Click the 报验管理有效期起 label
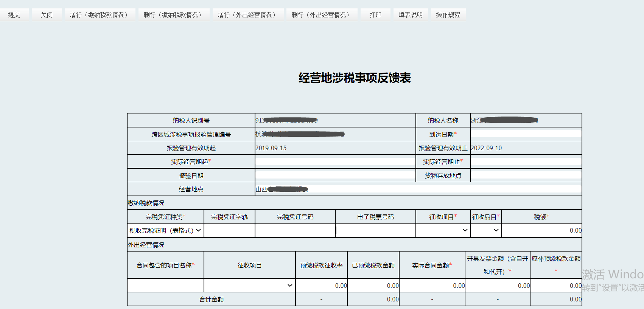Viewport: 644px width, 309px height. [x=191, y=148]
